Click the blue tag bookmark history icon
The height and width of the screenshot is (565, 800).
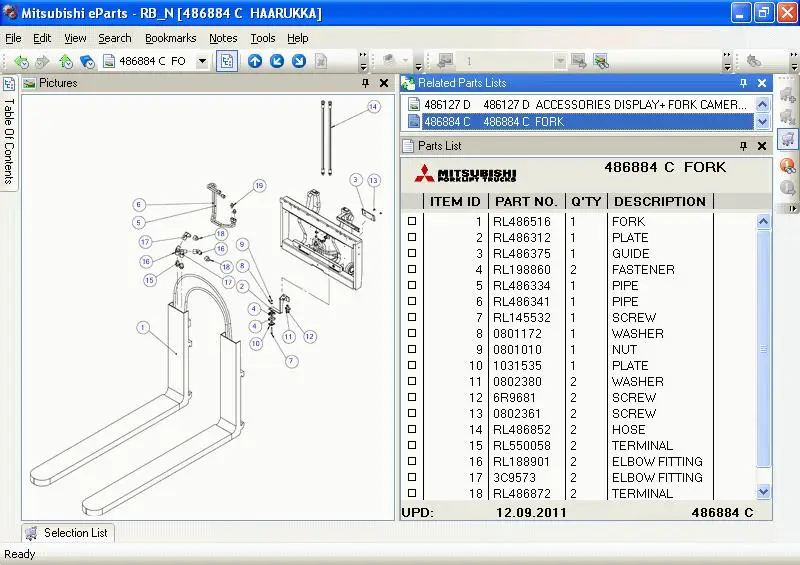[87, 62]
